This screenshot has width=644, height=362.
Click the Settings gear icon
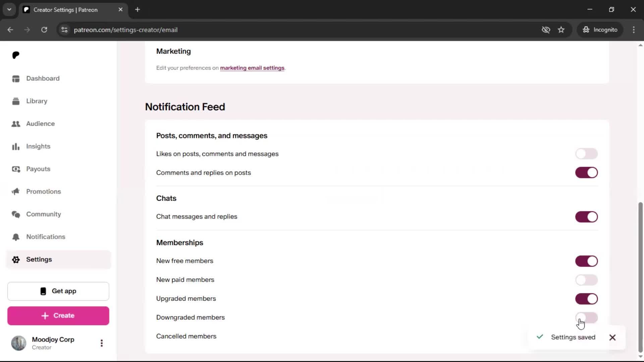[16, 259]
